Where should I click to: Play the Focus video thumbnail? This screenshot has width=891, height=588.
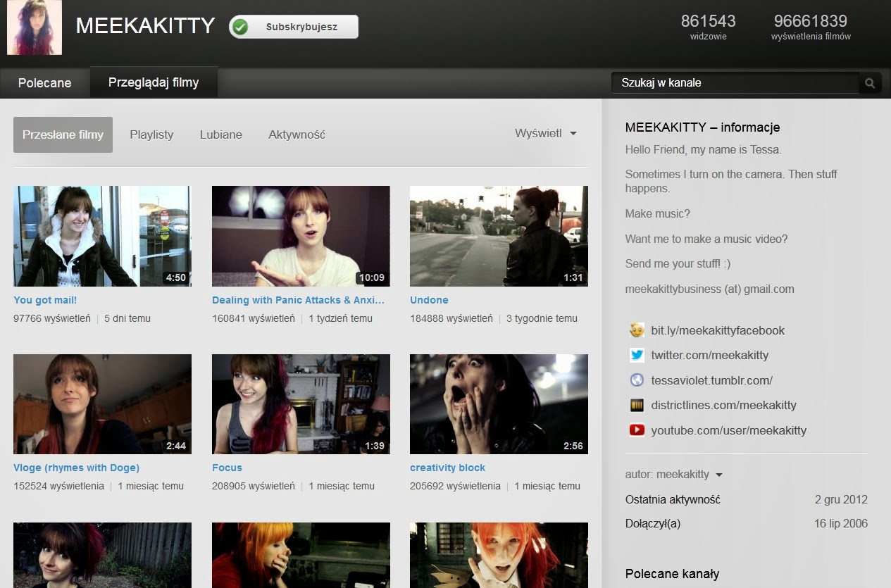[x=301, y=404]
